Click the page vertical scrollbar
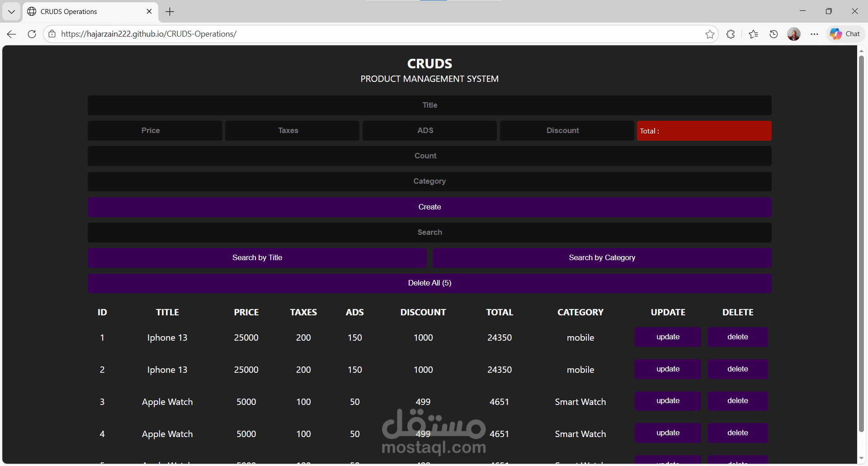868x466 pixels. pyautogui.click(x=861, y=244)
